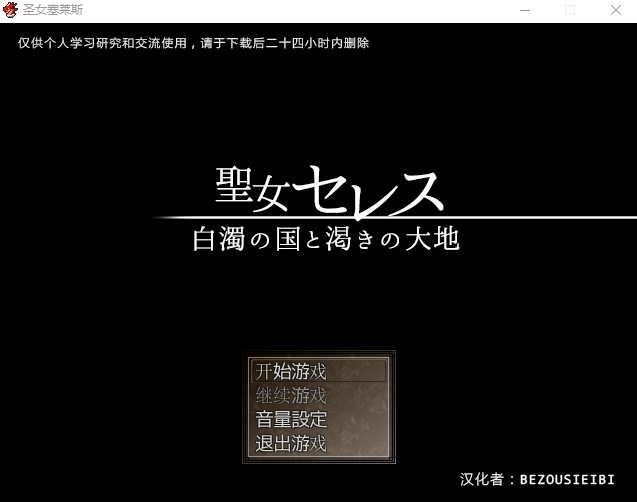Click the game app icon in title bar
Viewport: 637px width, 502px height.
pyautogui.click(x=10, y=10)
